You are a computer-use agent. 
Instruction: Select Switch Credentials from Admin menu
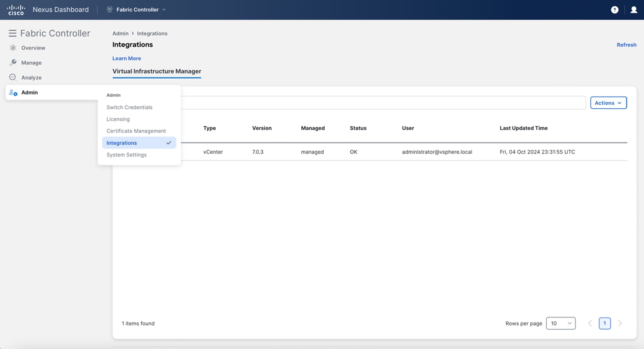[x=129, y=107]
